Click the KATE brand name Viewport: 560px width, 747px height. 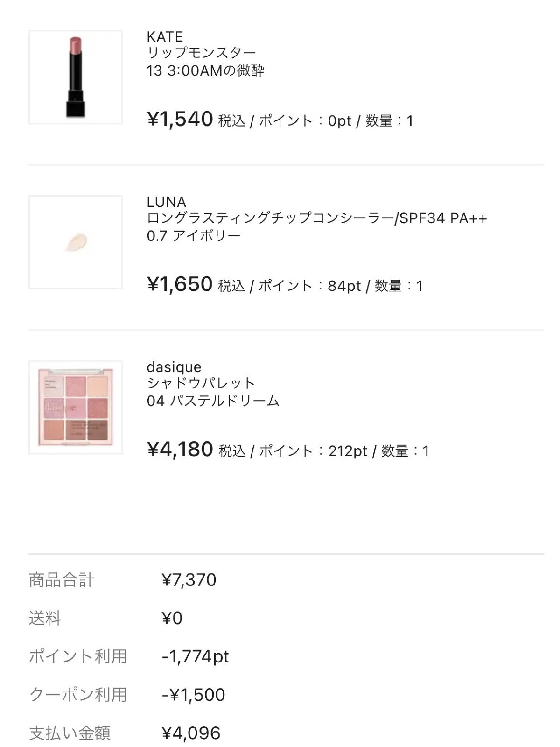pos(165,37)
